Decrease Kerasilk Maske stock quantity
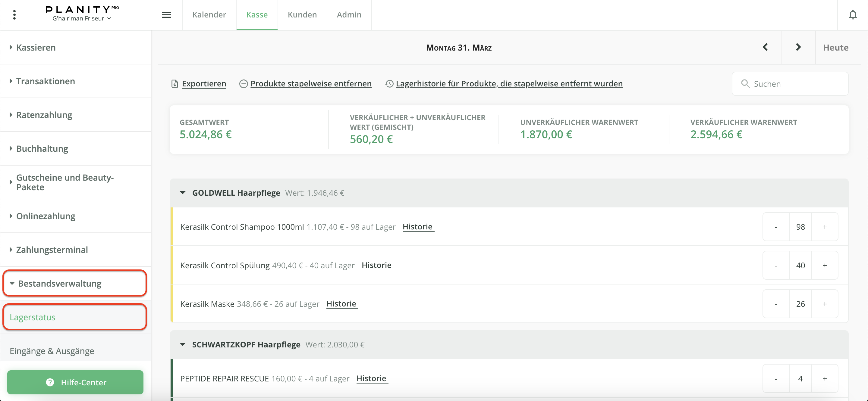The width and height of the screenshot is (868, 401). coord(776,304)
